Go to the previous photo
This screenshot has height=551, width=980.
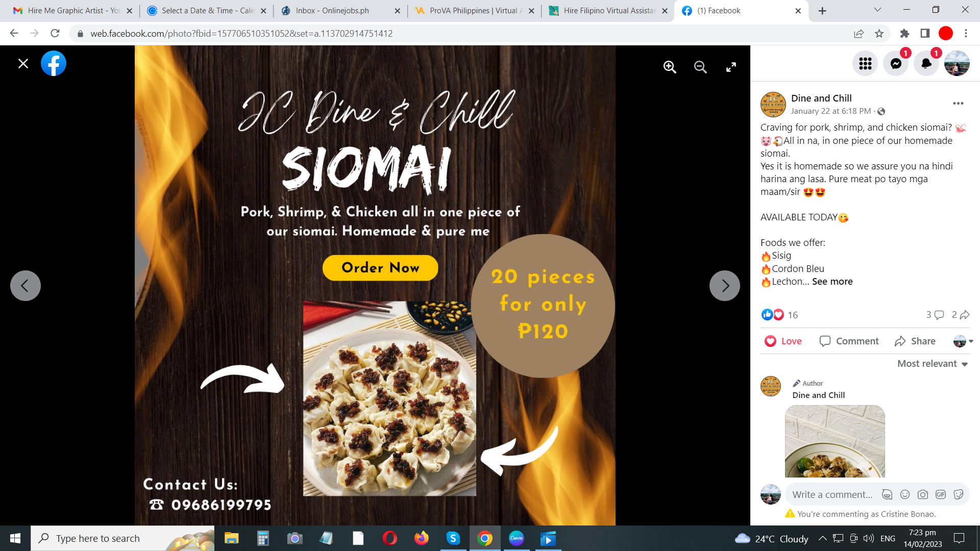[26, 286]
